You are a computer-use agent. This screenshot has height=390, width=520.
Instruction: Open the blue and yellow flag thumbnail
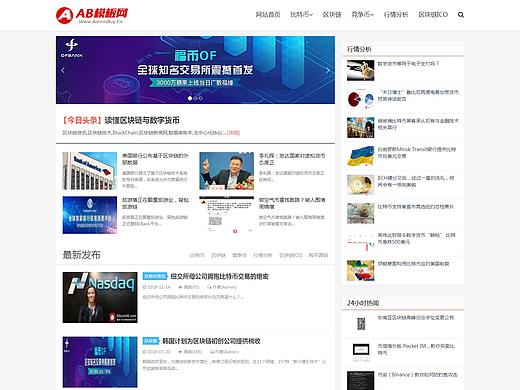click(x=361, y=156)
